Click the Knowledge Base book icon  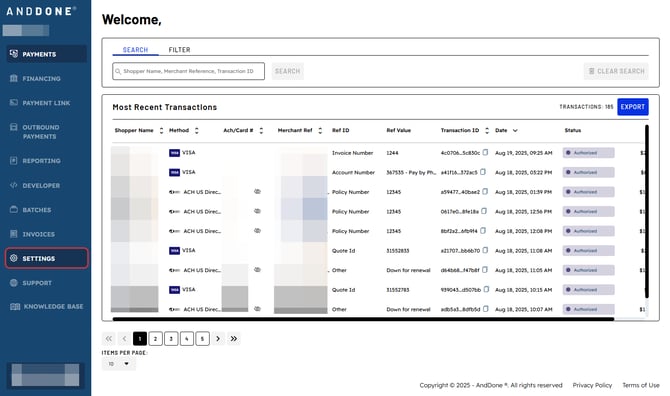coord(15,306)
